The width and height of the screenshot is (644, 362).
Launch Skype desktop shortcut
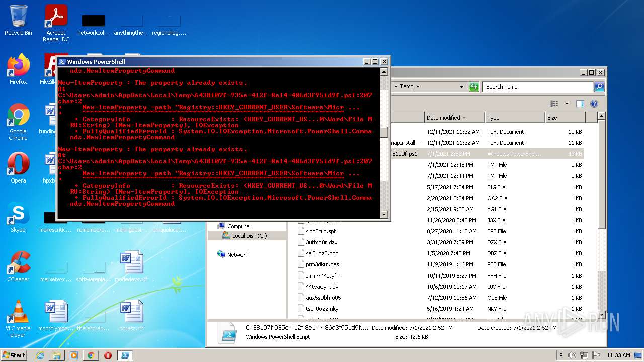coord(18,217)
